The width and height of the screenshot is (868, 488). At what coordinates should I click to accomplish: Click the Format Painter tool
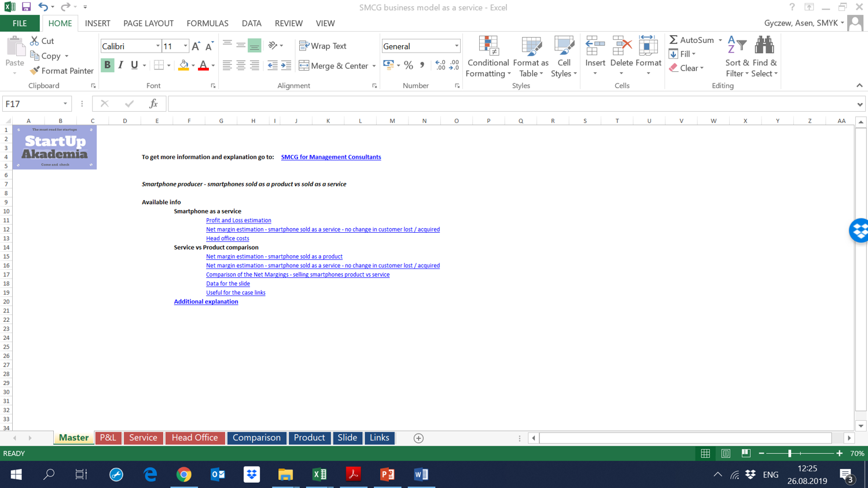coord(62,71)
